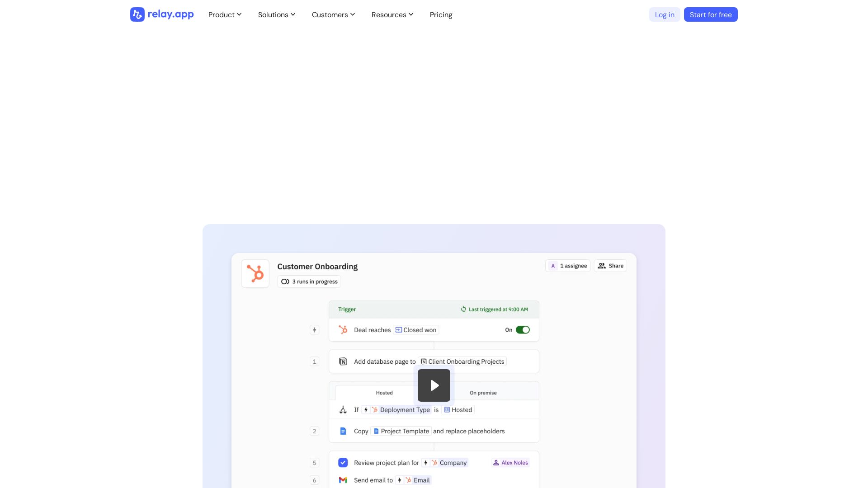Check the Review project plan checkbox

(343, 463)
